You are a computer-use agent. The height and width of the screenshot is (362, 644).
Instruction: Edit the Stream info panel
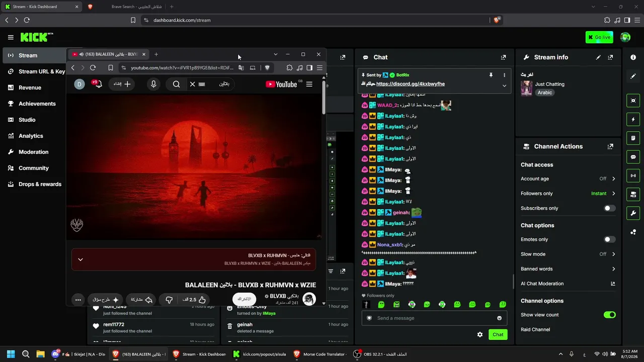coord(598,57)
